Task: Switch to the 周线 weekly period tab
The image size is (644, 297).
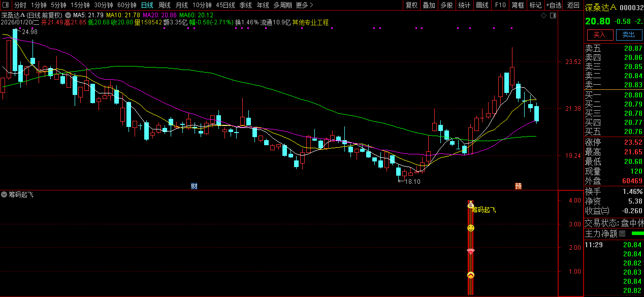Action: pos(164,5)
